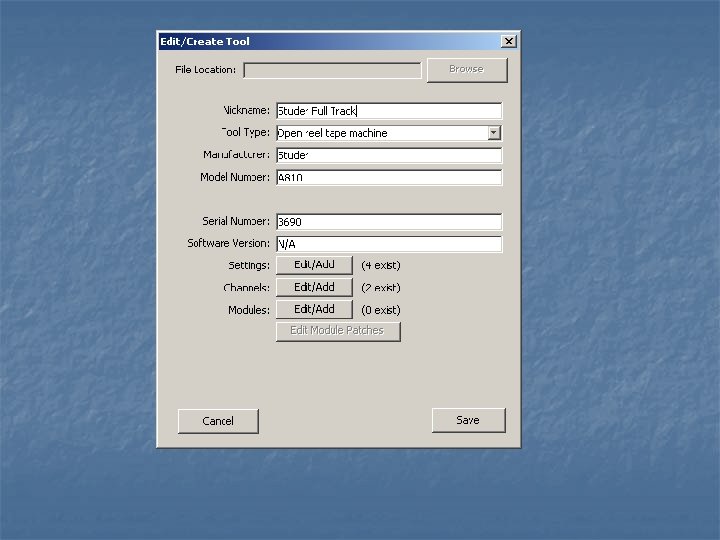Viewport: 720px width, 540px height.
Task: Click Edit/Add for Settings
Action: 314,265
